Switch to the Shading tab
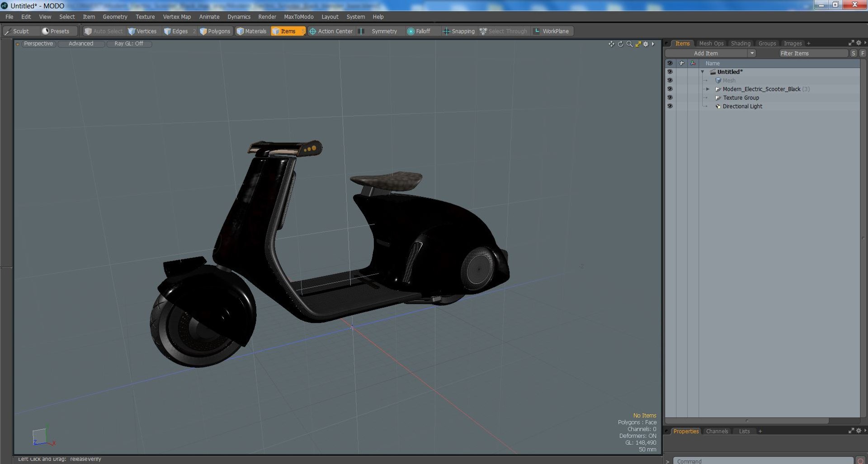 point(741,43)
